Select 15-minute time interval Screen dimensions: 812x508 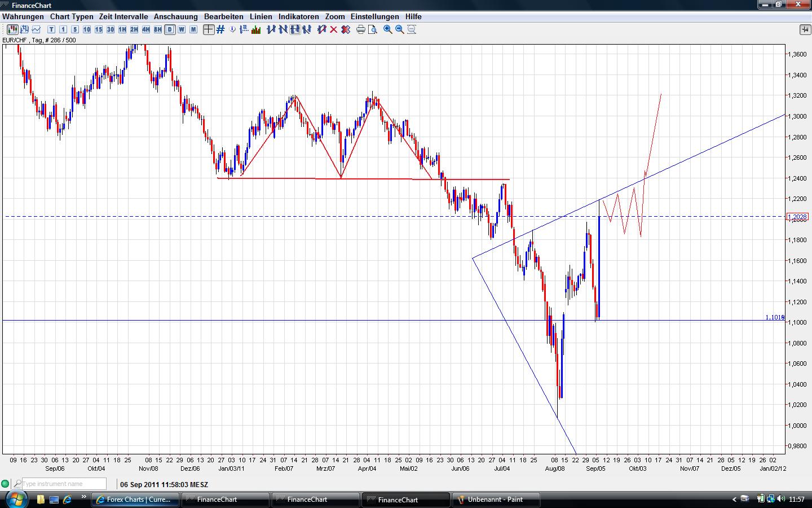99,29
